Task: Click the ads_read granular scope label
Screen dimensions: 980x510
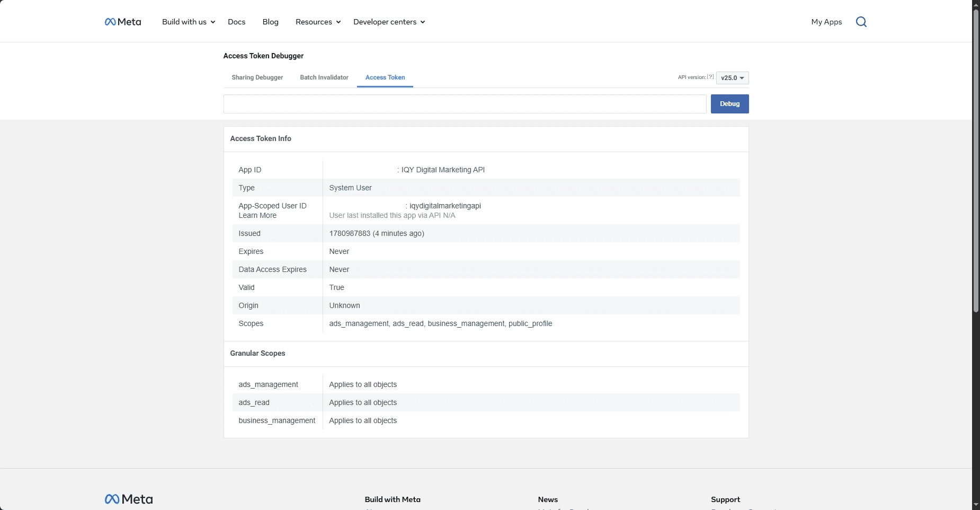Action: pos(254,402)
